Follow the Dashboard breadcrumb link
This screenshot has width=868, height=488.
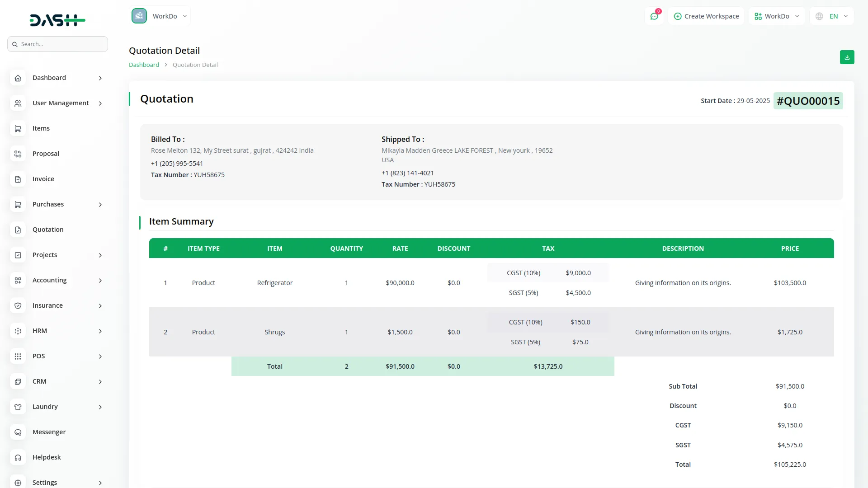pos(144,65)
